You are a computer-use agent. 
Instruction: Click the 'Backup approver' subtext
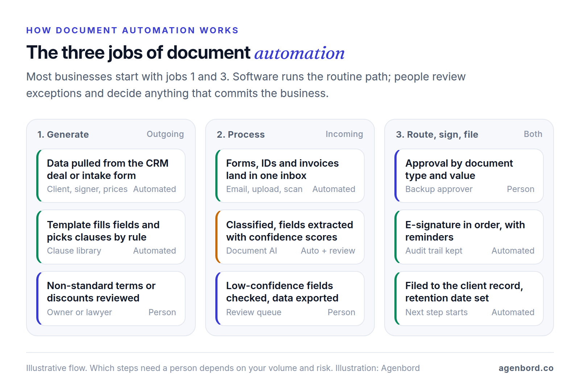(x=439, y=189)
